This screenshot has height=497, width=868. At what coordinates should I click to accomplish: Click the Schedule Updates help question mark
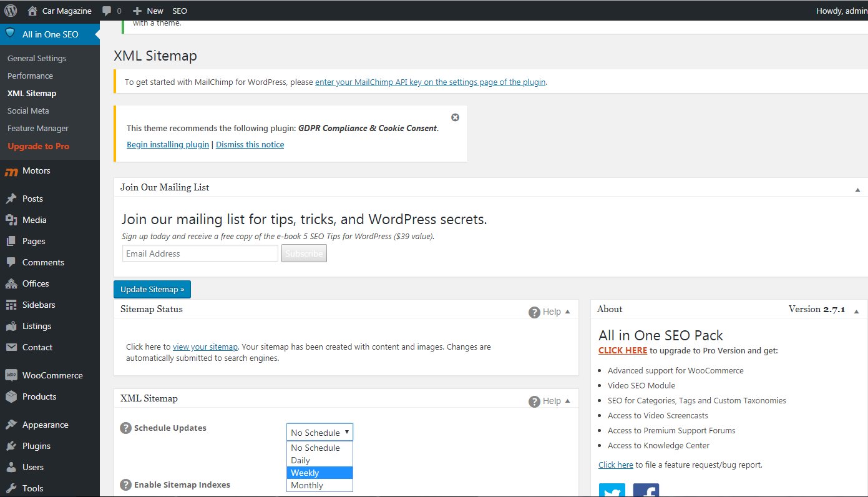click(x=125, y=428)
